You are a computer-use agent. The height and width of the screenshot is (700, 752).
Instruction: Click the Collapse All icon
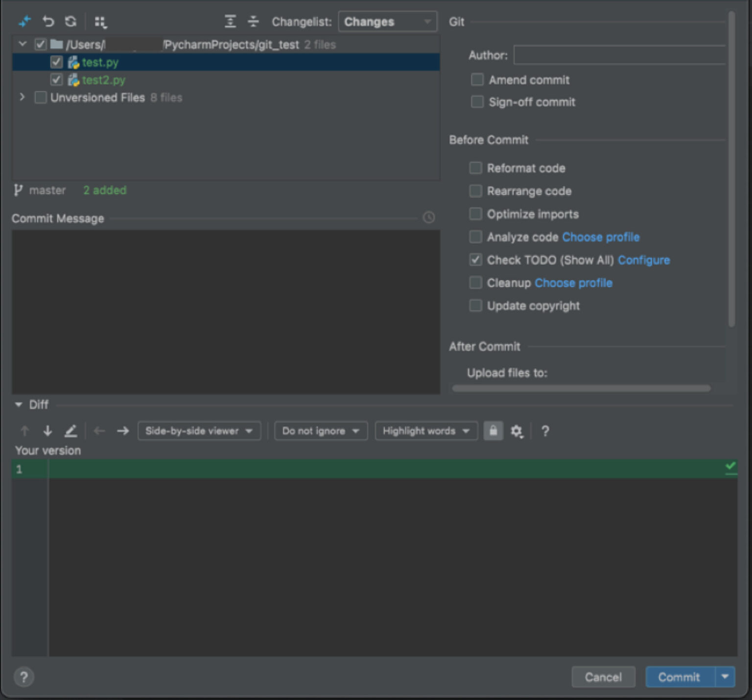tap(253, 22)
